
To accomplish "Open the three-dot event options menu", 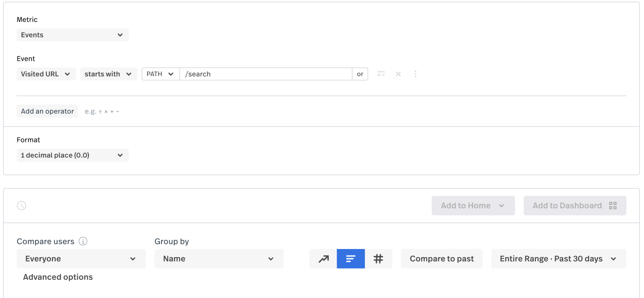I will pyautogui.click(x=415, y=74).
